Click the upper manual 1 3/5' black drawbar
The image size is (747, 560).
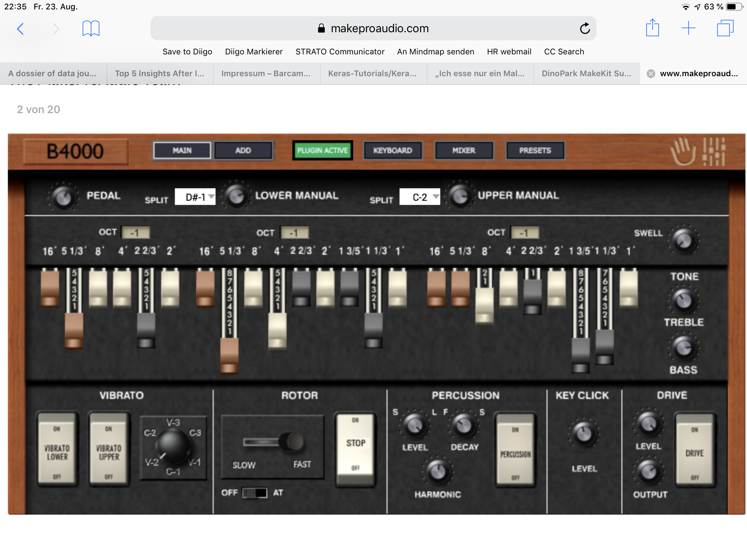(580, 355)
